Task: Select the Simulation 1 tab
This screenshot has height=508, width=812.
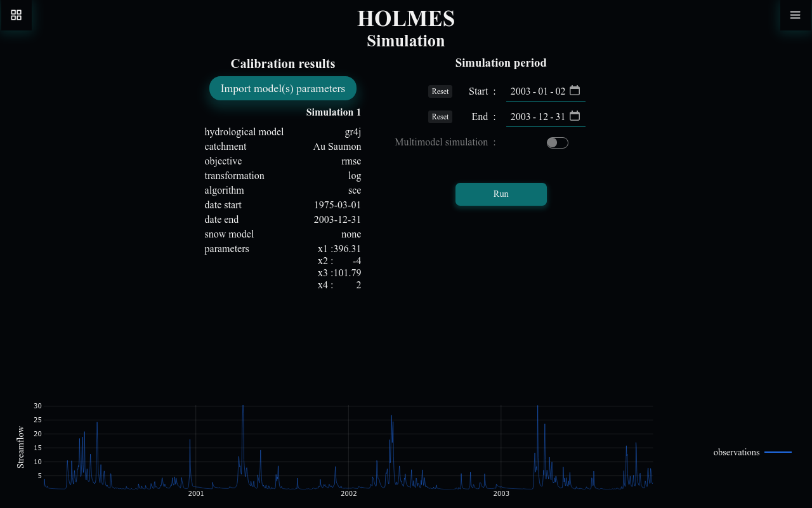Action: pos(333,112)
